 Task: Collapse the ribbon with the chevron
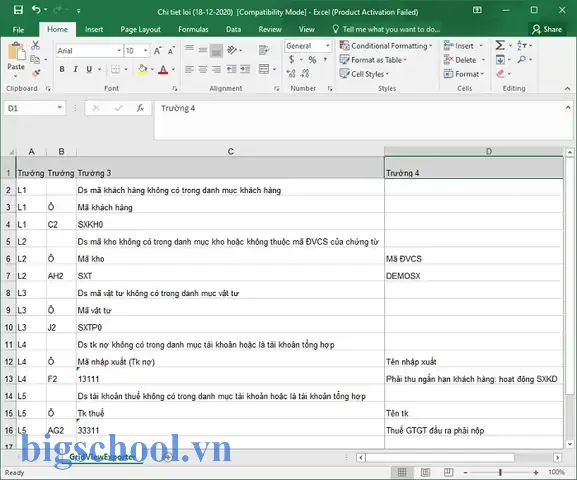tap(567, 88)
